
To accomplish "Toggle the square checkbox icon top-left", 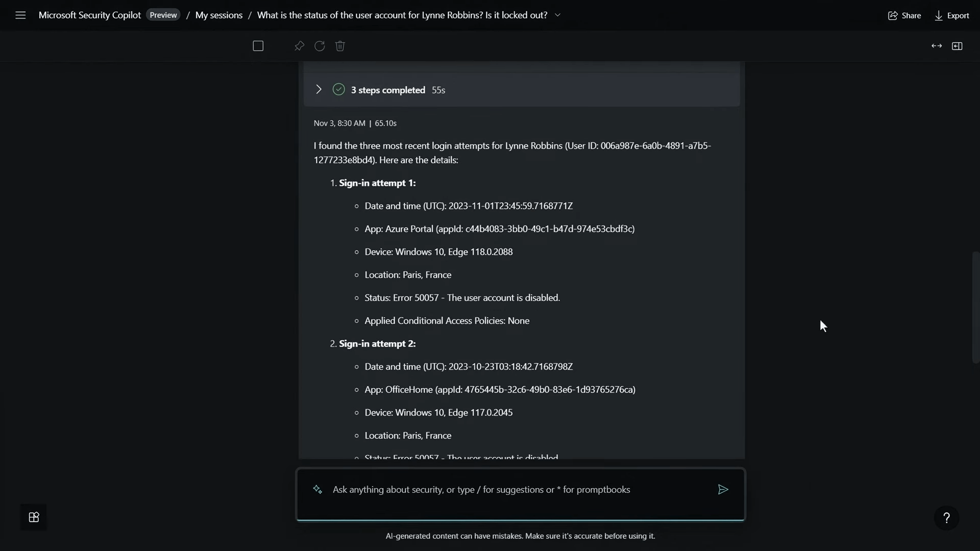I will pyautogui.click(x=258, y=46).
